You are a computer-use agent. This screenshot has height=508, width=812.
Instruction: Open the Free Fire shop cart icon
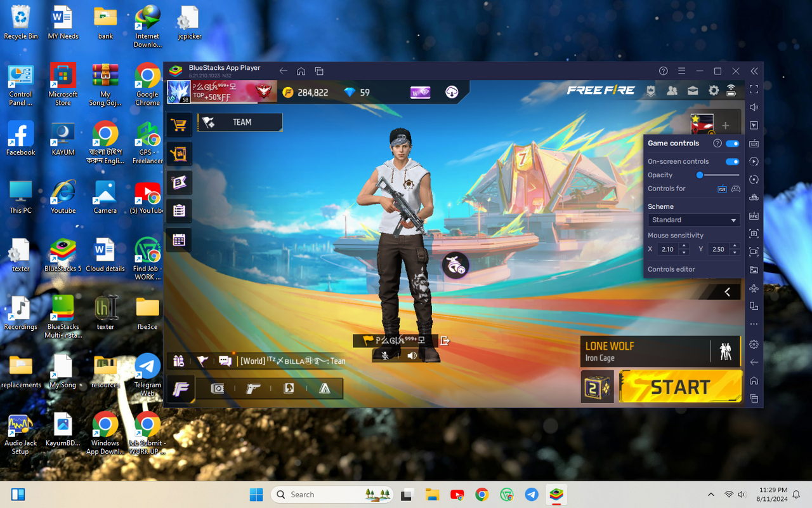pos(179,124)
